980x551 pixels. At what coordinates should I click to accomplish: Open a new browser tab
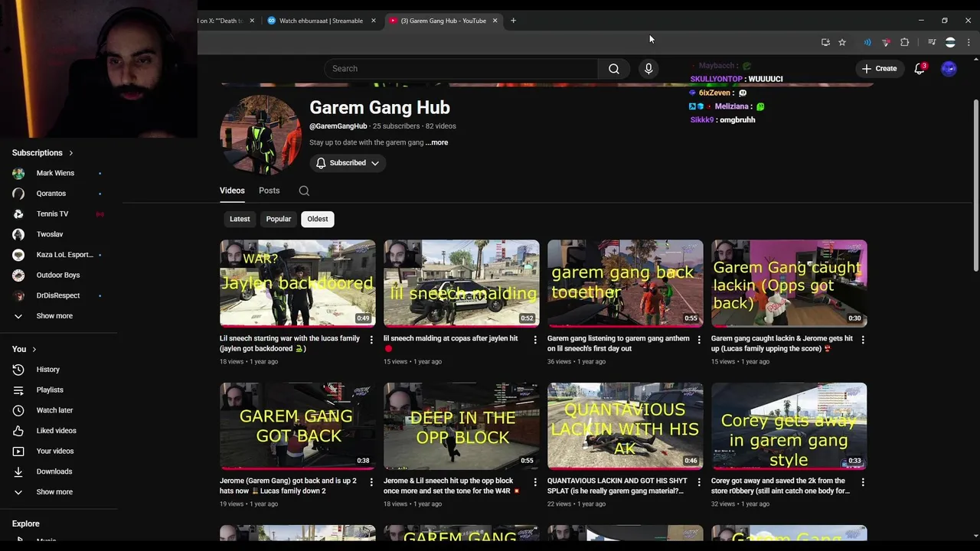pyautogui.click(x=513, y=21)
